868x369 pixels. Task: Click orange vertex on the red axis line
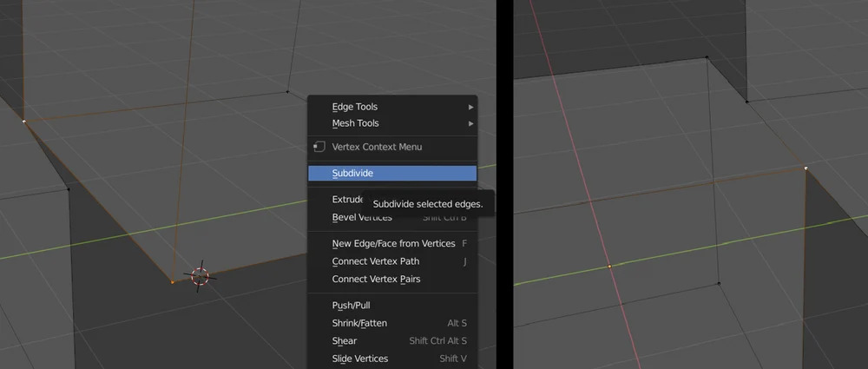[x=609, y=266]
